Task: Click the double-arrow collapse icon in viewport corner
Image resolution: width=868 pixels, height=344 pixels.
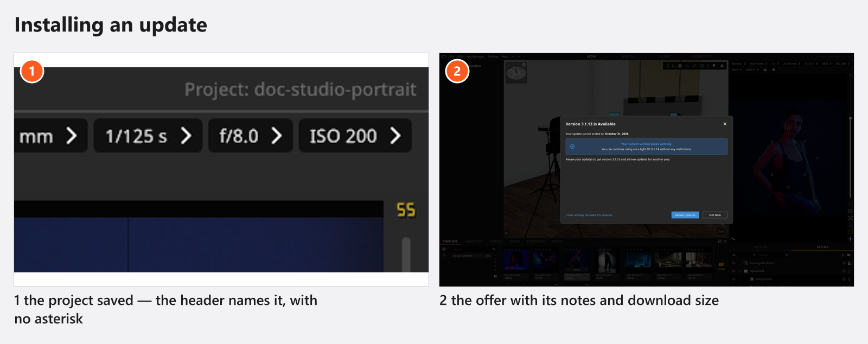Action: tap(506, 233)
